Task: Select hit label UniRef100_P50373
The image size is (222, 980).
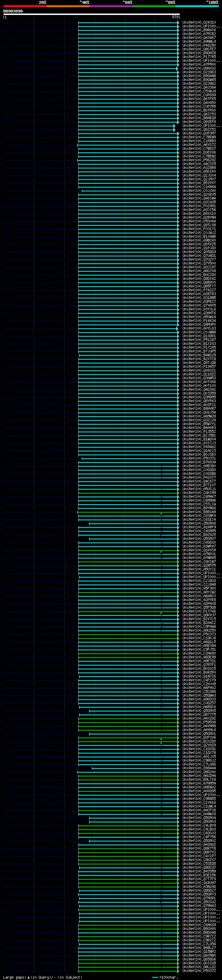Action: tap(199, 634)
